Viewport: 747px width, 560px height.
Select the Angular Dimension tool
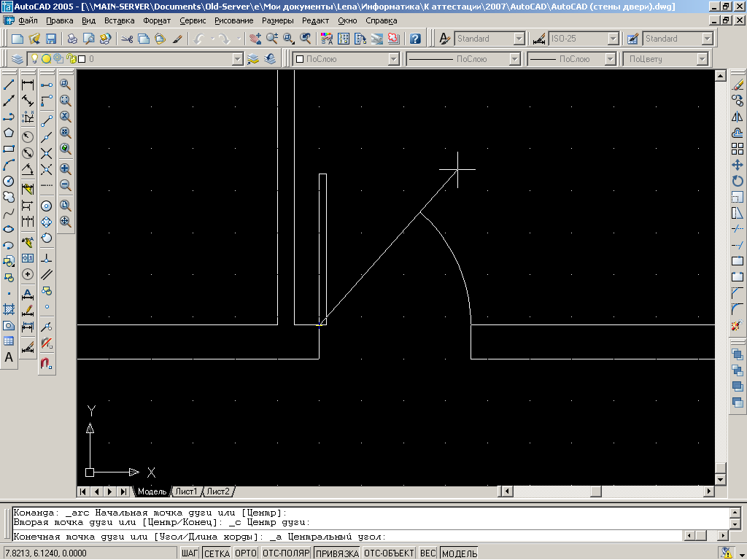(28, 169)
